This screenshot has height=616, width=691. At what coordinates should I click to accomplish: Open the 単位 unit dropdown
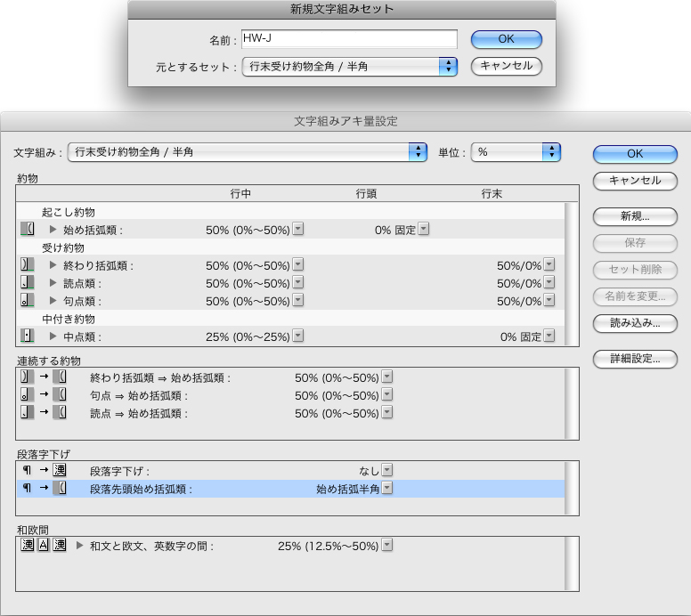(516, 152)
